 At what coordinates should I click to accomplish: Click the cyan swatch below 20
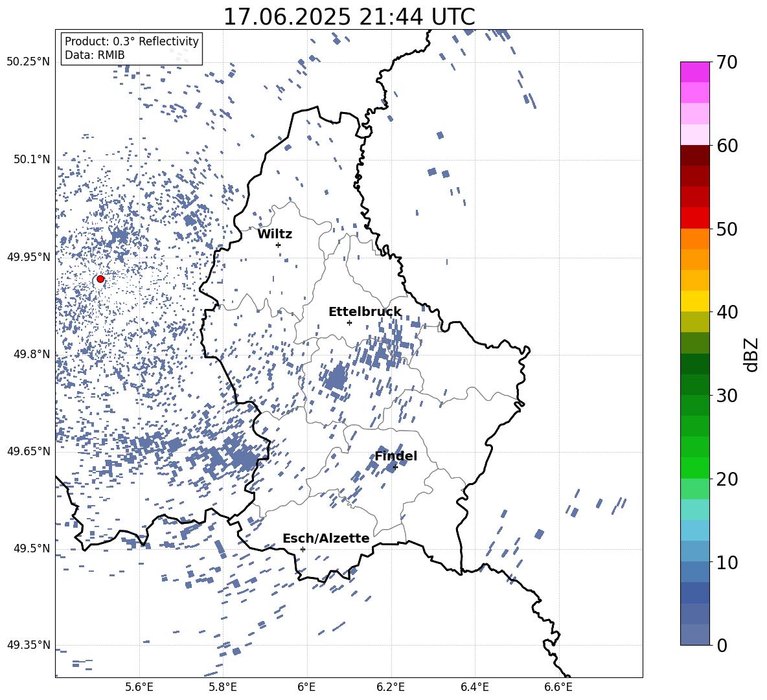tap(694, 510)
